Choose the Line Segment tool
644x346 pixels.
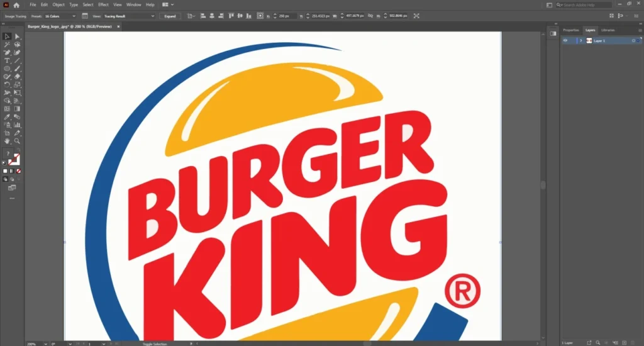pyautogui.click(x=17, y=60)
